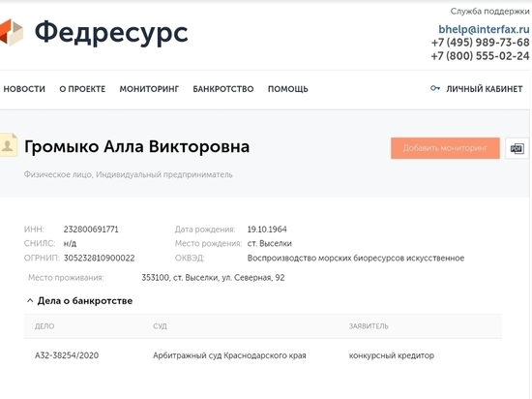Image resolution: width=532 pixels, height=399 pixels.
Task: Click the Федресурс cube logo icon
Action: point(12,32)
